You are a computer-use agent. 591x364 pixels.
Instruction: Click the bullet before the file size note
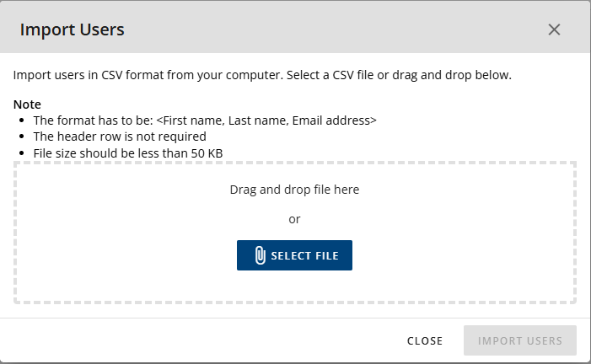click(x=22, y=153)
